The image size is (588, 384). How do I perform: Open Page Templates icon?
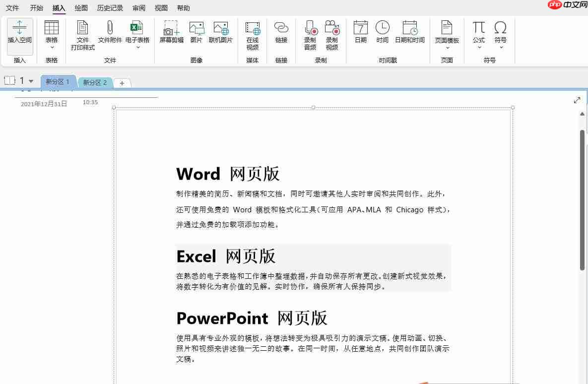pyautogui.click(x=447, y=27)
